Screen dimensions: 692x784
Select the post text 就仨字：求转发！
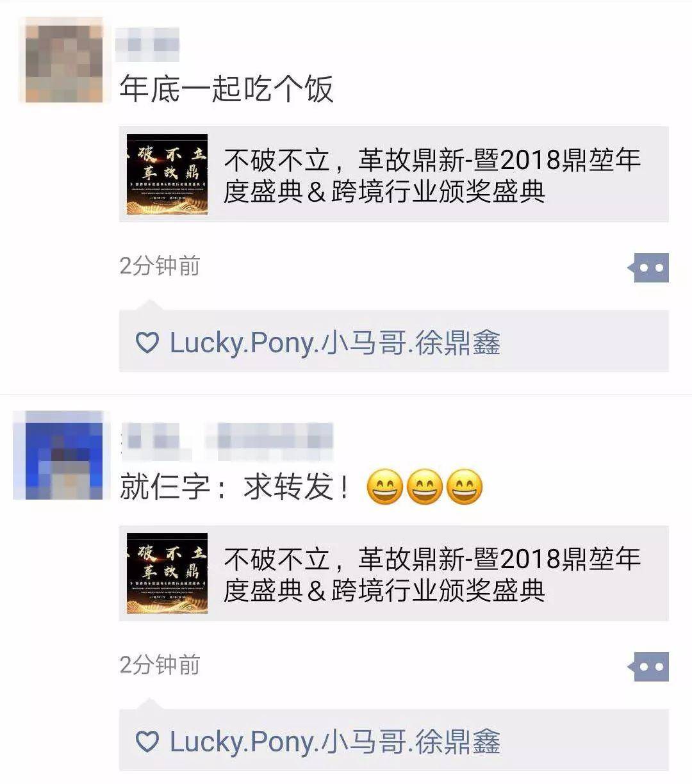point(236,487)
